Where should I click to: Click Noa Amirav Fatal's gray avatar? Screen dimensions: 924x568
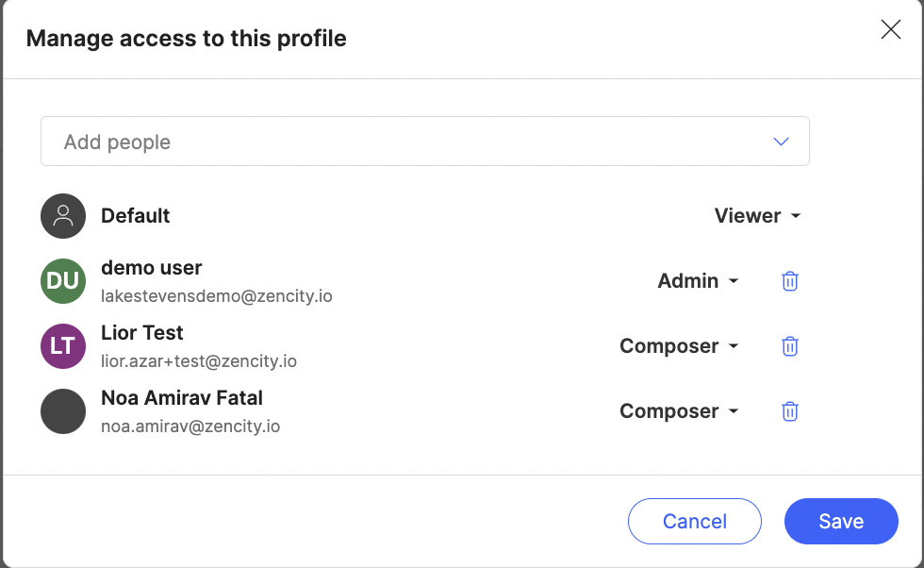pyautogui.click(x=63, y=411)
